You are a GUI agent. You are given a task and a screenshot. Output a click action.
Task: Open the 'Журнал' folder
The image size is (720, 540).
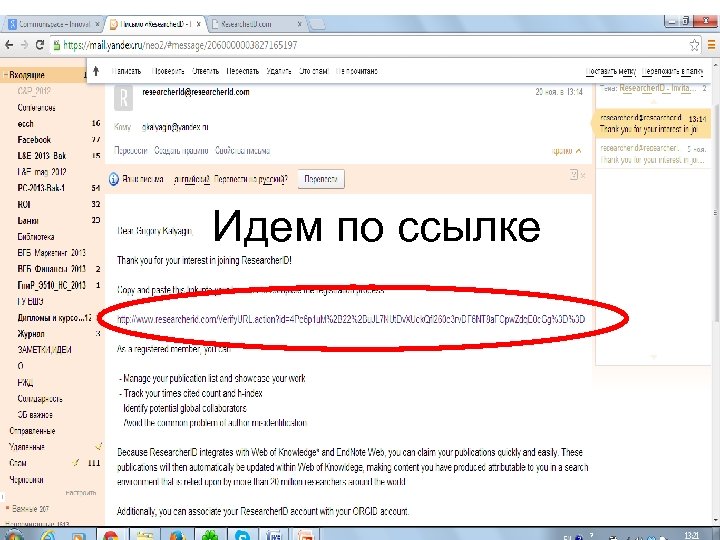pyautogui.click(x=31, y=333)
